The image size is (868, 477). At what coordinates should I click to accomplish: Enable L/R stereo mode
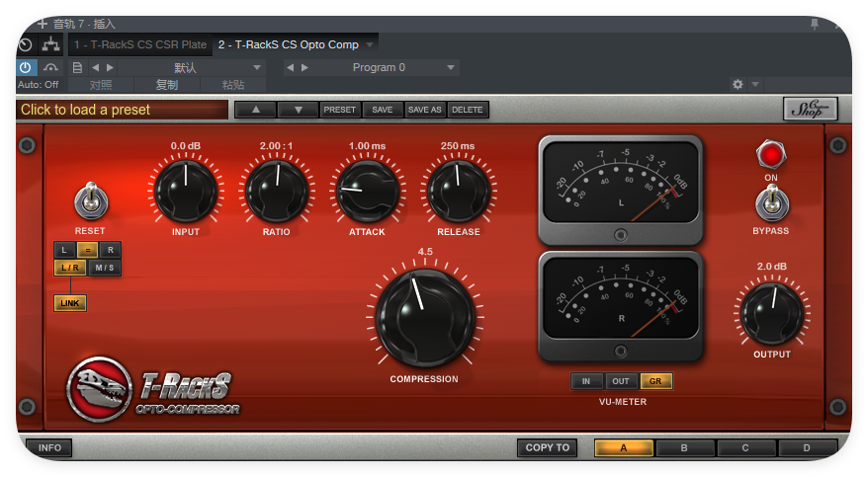coord(70,268)
